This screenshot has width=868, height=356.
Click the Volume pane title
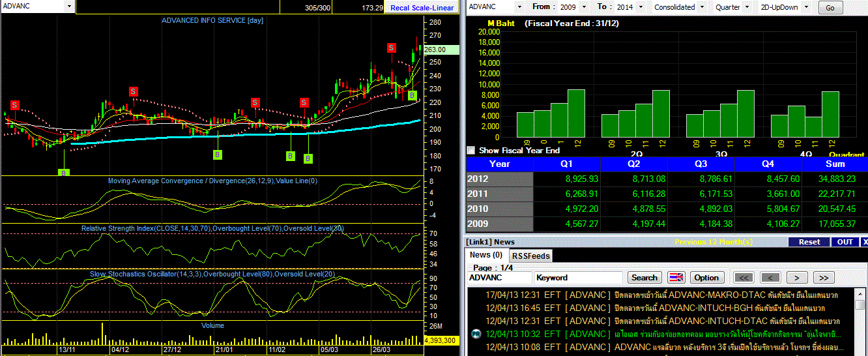pos(212,325)
